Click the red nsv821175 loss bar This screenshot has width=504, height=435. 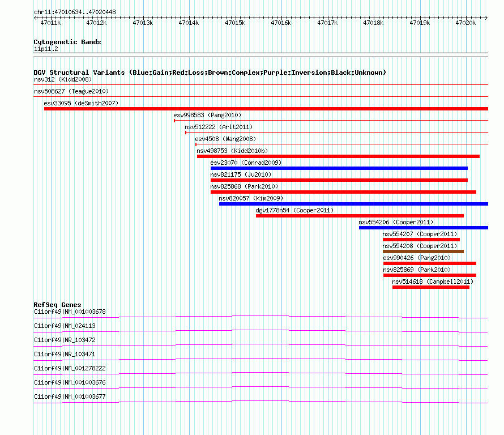339,180
